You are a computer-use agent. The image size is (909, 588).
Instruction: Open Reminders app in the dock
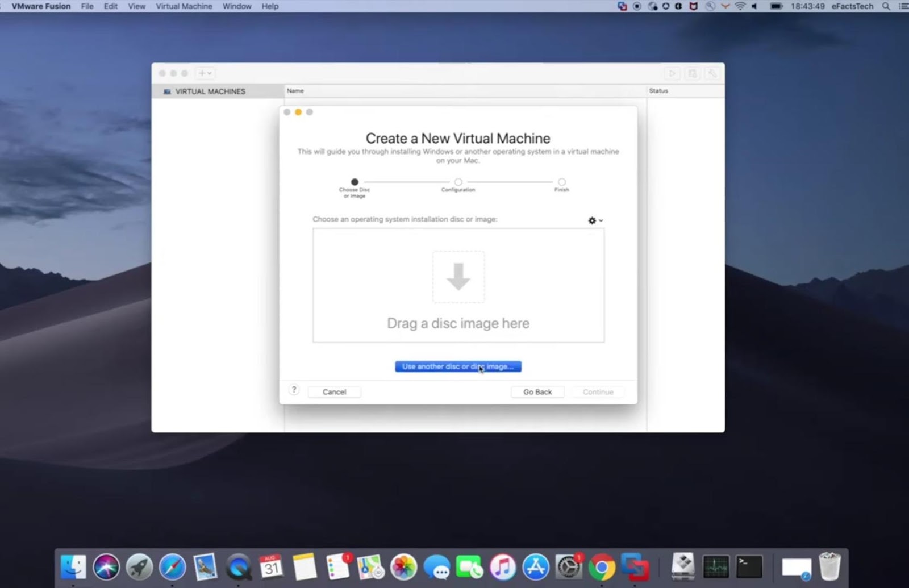(338, 566)
